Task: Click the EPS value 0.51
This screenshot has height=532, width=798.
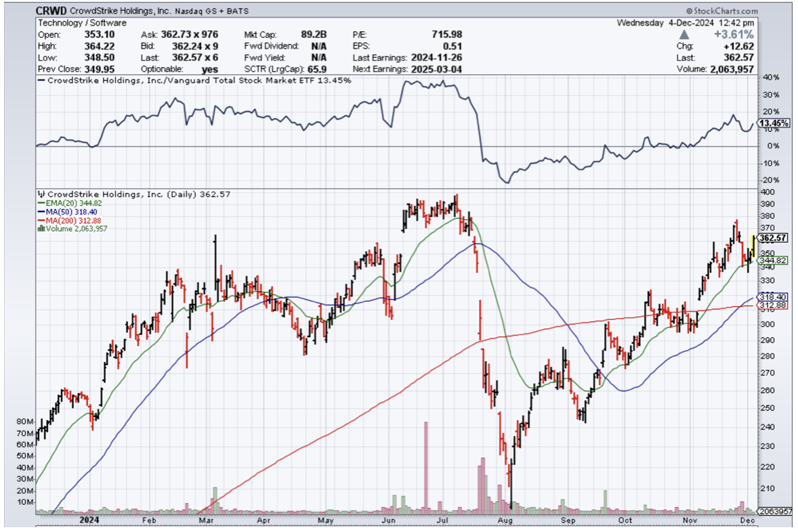Action: click(x=453, y=46)
